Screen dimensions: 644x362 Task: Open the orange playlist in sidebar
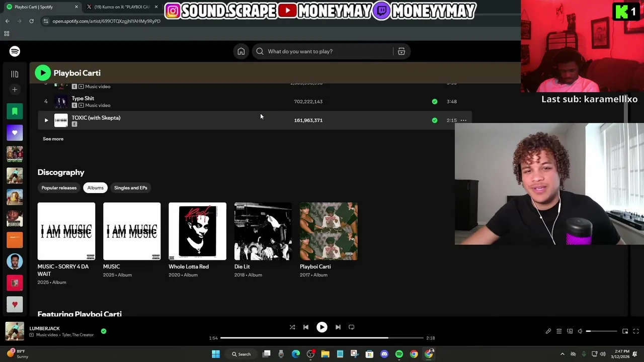[15, 240]
